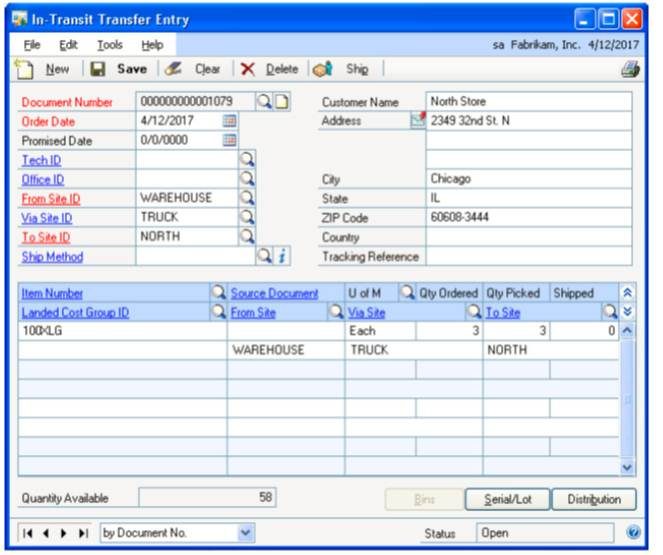Open the Tech ID lookup magnifier

coord(247,160)
